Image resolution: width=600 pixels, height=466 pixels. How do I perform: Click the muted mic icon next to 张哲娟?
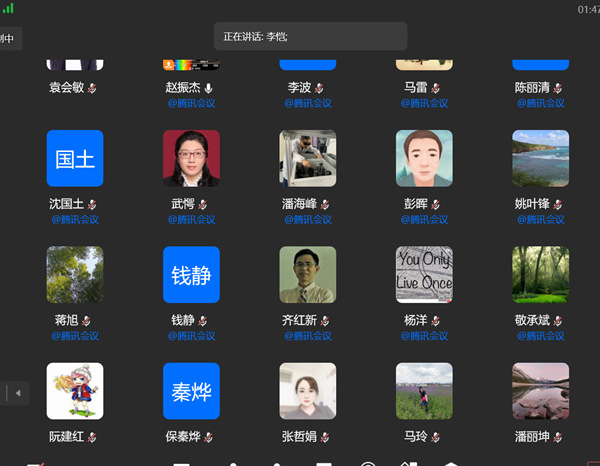tap(325, 437)
